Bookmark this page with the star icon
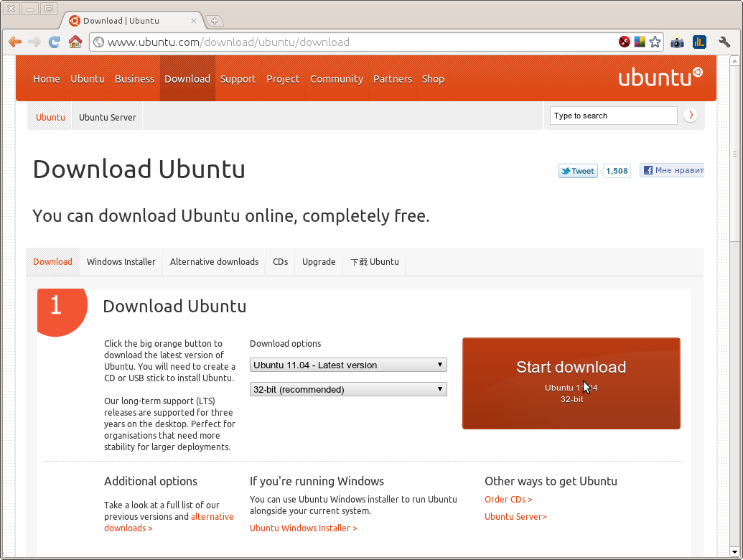 tap(655, 42)
